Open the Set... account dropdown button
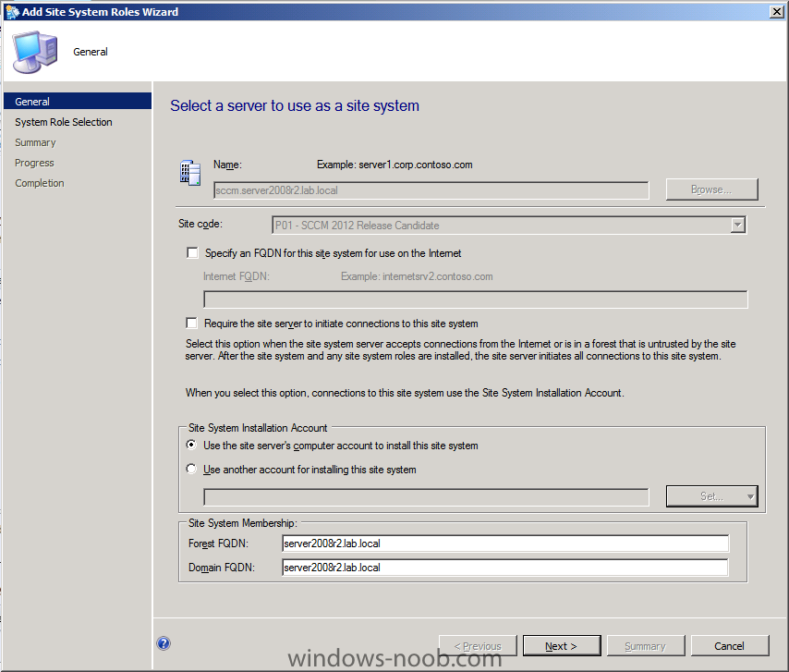Viewport: 789px width, 672px height. [x=712, y=496]
